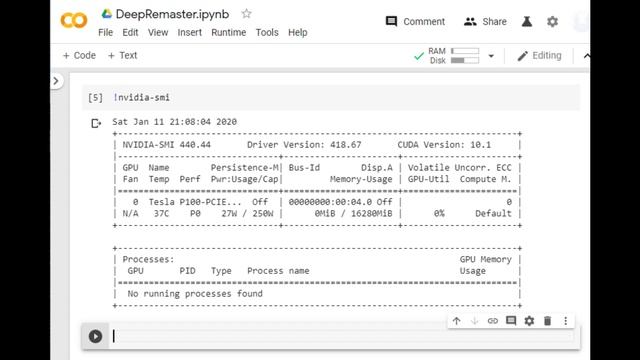Select the 'Sat Jan 11 21:08:04 2020' output line
This screenshot has height=360, width=640.
[x=175, y=122]
